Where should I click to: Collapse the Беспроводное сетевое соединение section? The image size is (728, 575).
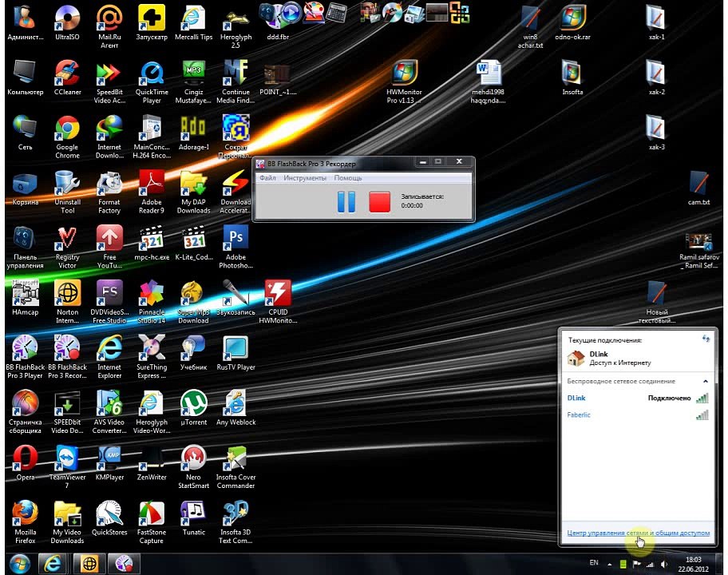[706, 381]
